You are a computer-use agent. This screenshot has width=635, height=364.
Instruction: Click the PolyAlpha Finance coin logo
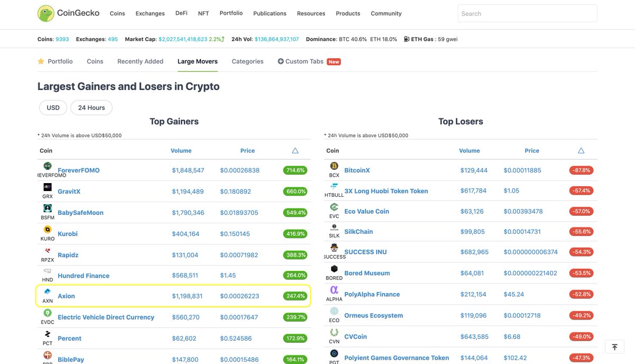click(334, 290)
